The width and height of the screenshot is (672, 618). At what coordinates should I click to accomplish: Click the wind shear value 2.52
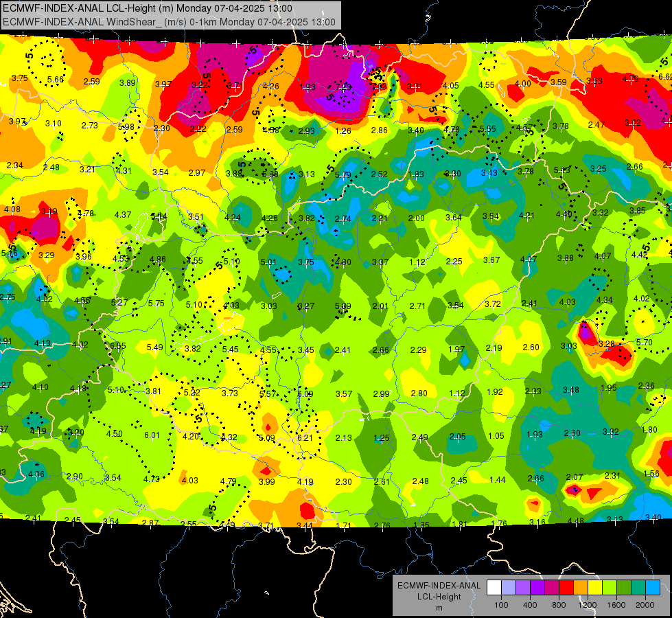coord(380,174)
